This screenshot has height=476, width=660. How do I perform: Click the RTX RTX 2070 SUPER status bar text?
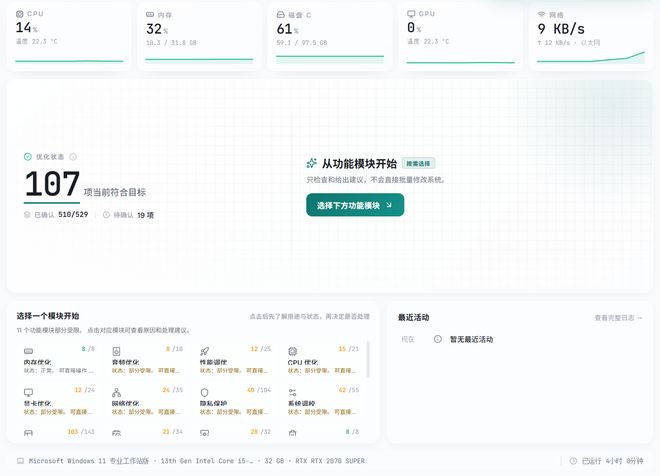pos(330,461)
